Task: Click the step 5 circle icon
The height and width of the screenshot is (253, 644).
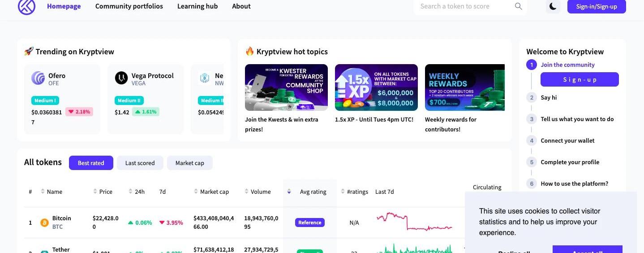Action: [x=532, y=162]
